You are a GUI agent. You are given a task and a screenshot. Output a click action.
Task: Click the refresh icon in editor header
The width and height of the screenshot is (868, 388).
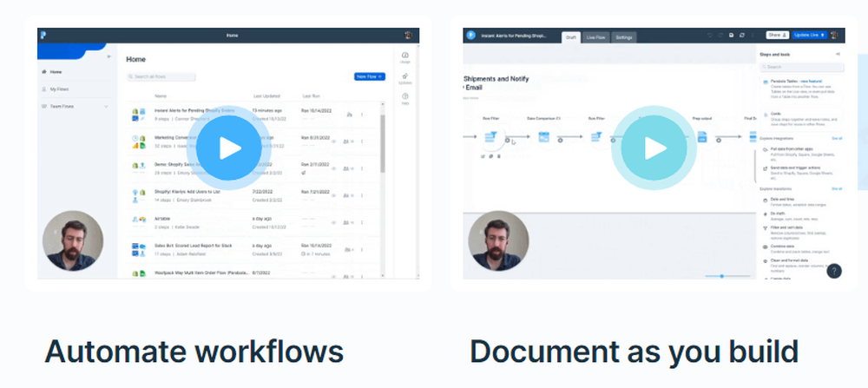[x=742, y=35]
